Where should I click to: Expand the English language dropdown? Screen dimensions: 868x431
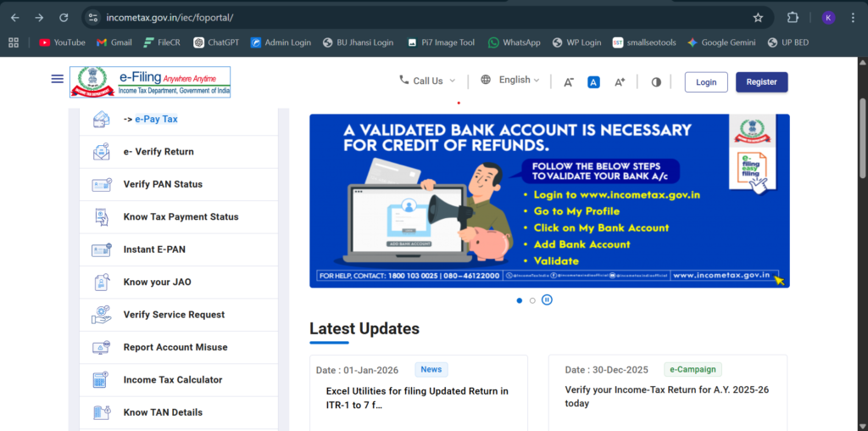coord(510,80)
